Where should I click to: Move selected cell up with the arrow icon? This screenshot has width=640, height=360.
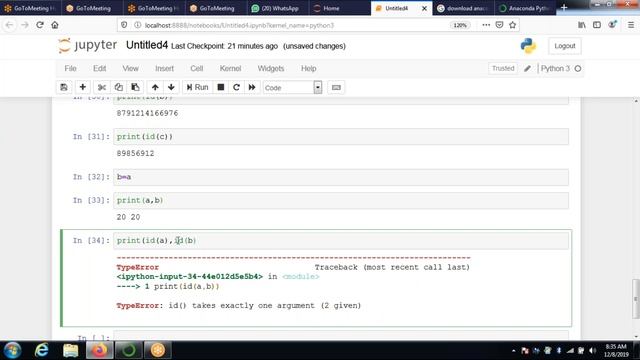click(x=155, y=87)
